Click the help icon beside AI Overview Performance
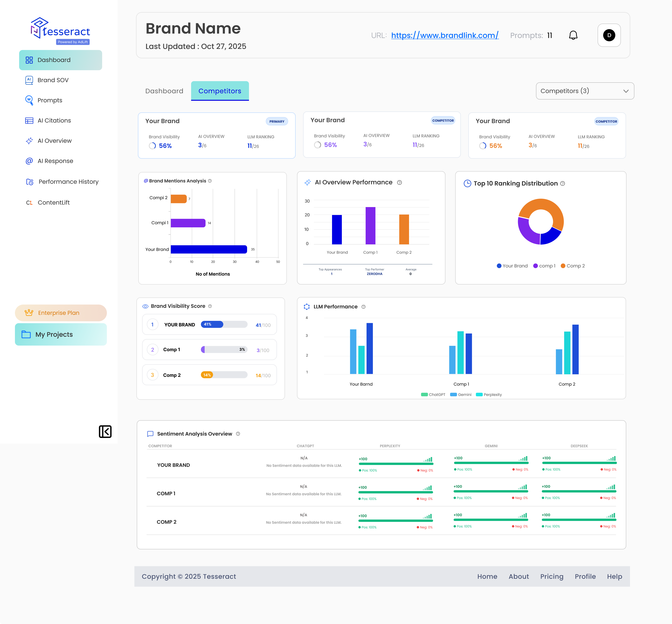This screenshot has height=624, width=672. [399, 183]
